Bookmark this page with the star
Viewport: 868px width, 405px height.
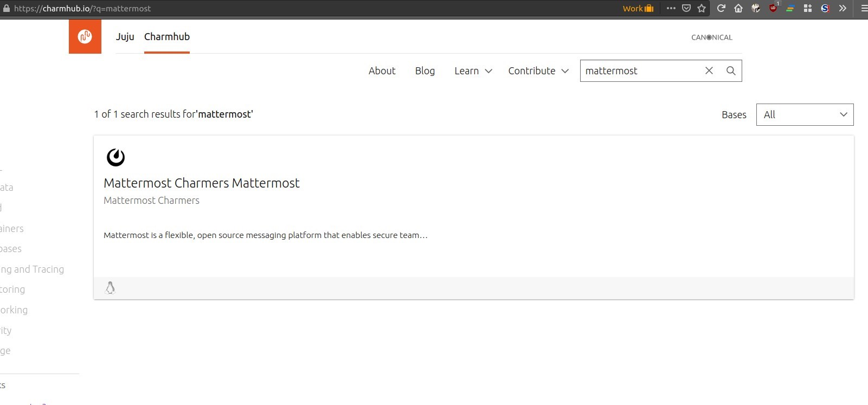click(702, 8)
